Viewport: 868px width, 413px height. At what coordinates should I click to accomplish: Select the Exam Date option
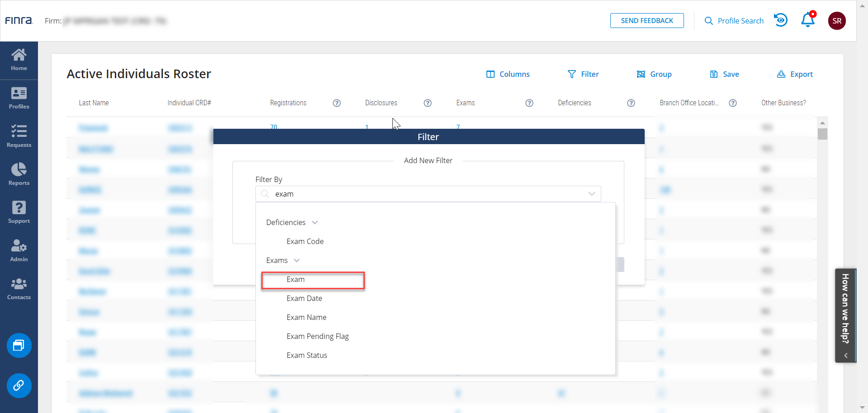point(304,298)
